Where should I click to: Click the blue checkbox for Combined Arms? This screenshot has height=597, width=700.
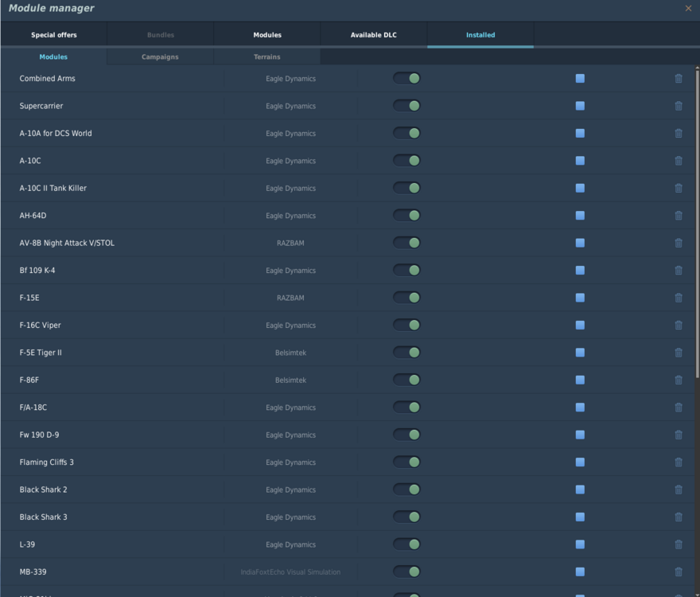580,79
